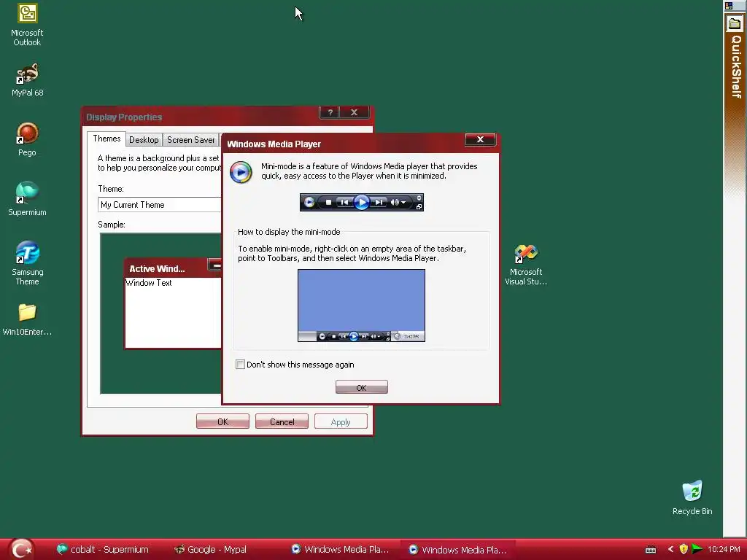Click the mini-mode player toolbar illustration
Screen dimensions: 747x560
point(362,203)
